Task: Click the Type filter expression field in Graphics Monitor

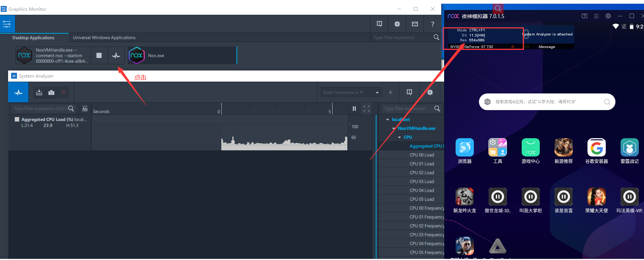Action: pyautogui.click(x=401, y=37)
